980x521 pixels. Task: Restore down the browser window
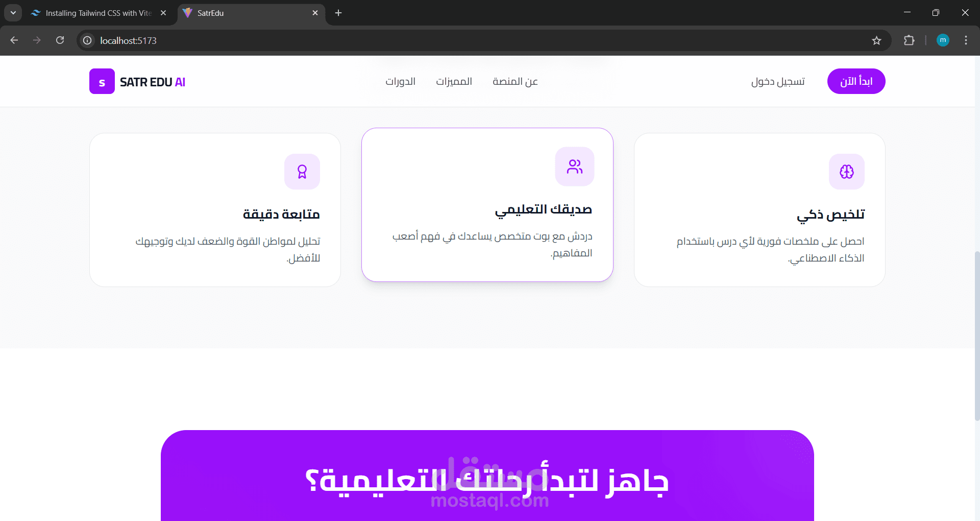tap(936, 13)
